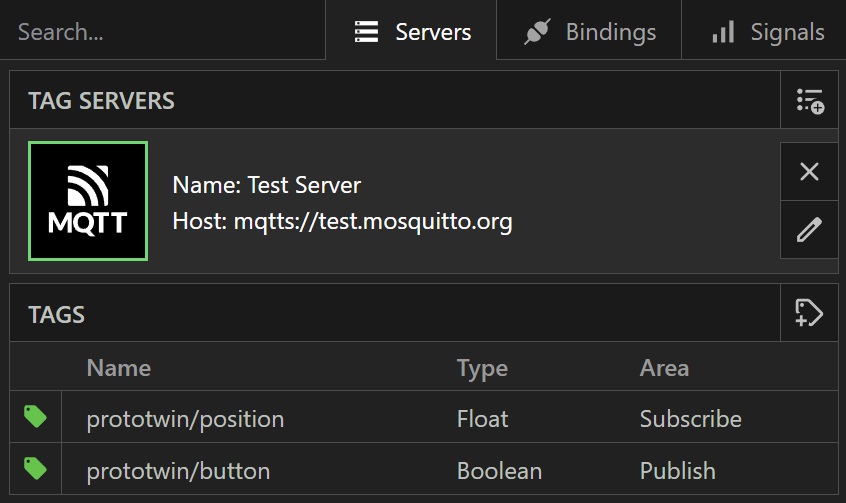Click the Publish area cell
The image size is (846, 503).
click(677, 471)
